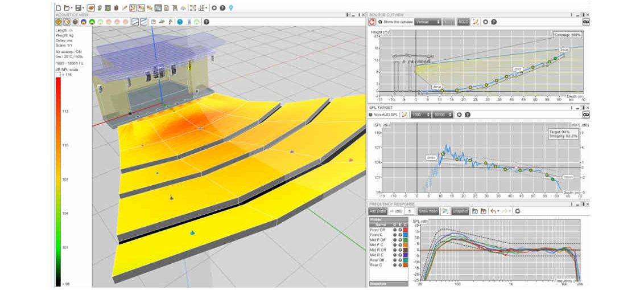Open help from main toolbar question mark
Viewport: 644px width, 290px height.
click(x=222, y=8)
